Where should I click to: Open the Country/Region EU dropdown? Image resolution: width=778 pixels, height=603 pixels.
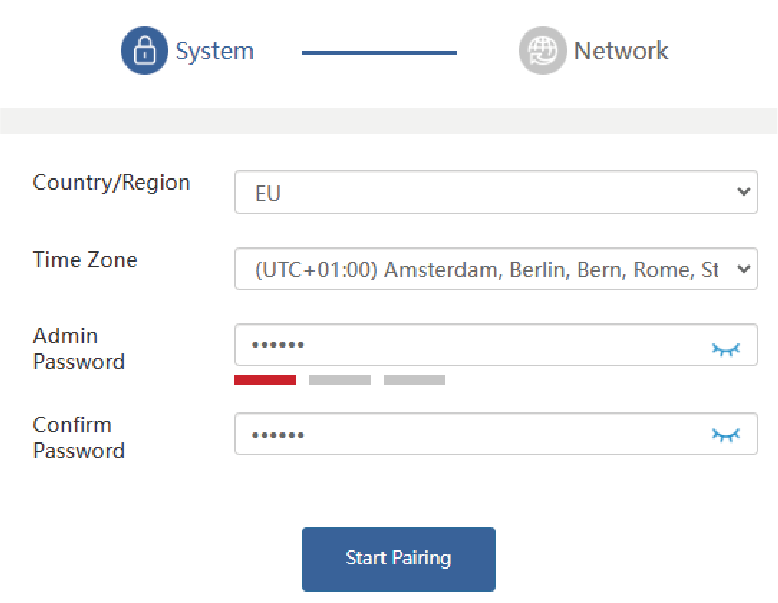click(x=495, y=192)
